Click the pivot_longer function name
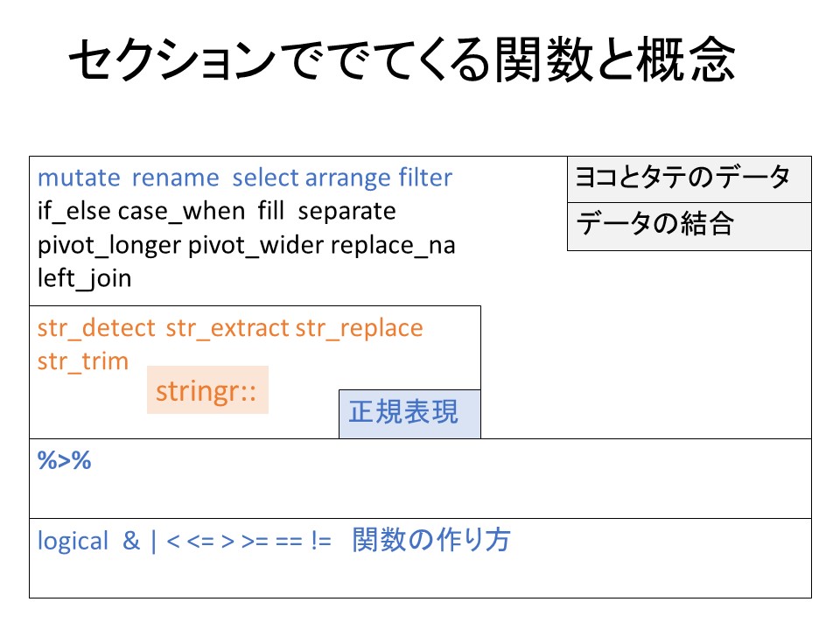840x630 pixels. pyautogui.click(x=109, y=246)
